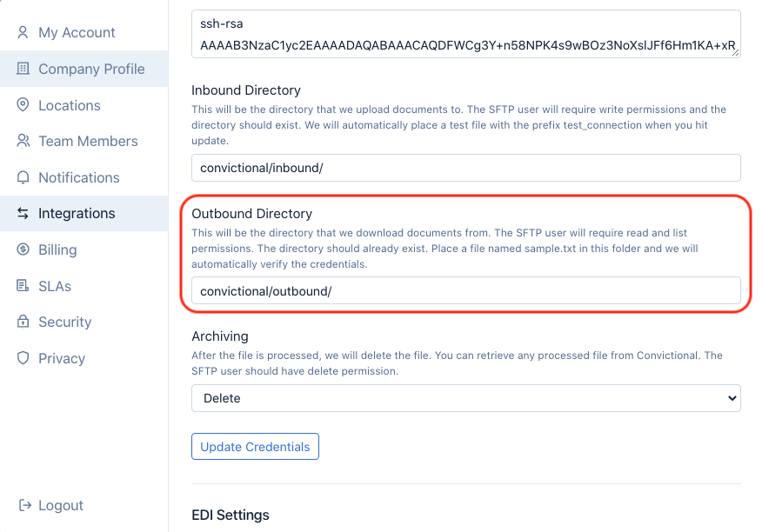Click the Logout link text

point(61,505)
